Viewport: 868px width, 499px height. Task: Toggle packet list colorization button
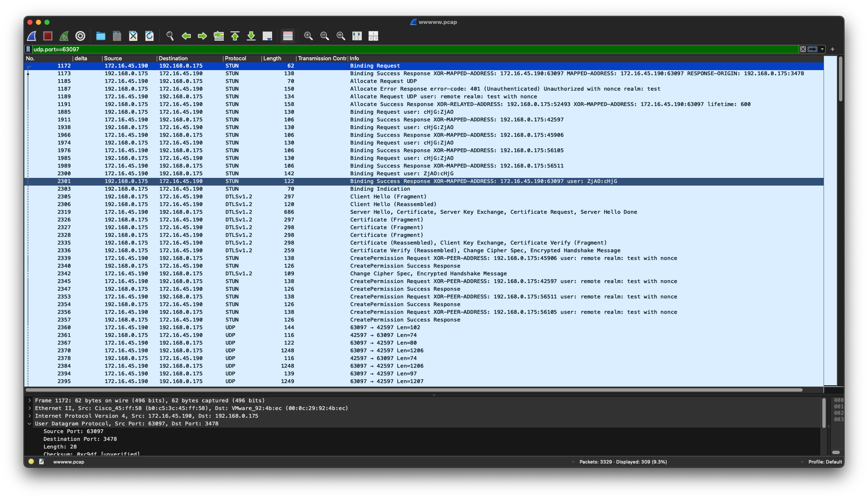point(288,36)
